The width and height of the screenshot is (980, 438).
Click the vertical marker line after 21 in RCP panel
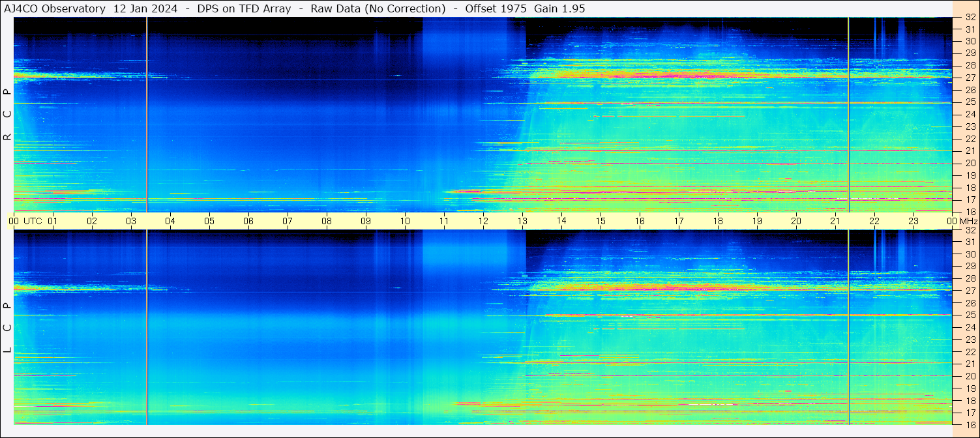point(848,115)
